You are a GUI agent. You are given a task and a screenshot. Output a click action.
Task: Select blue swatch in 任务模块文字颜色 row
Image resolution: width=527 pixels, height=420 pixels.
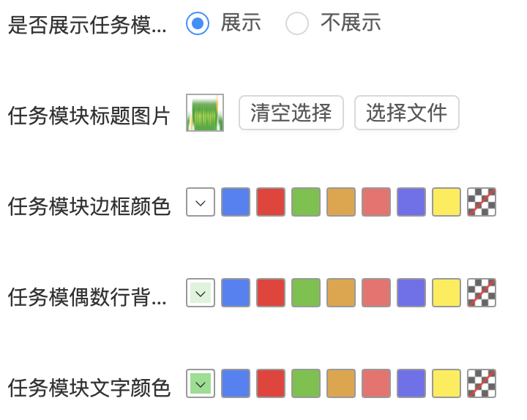coord(236,383)
